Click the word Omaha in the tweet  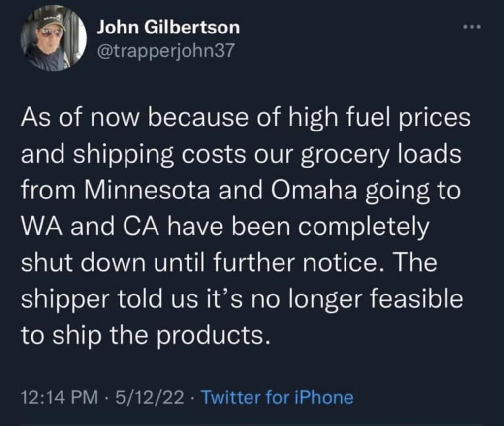(x=314, y=190)
